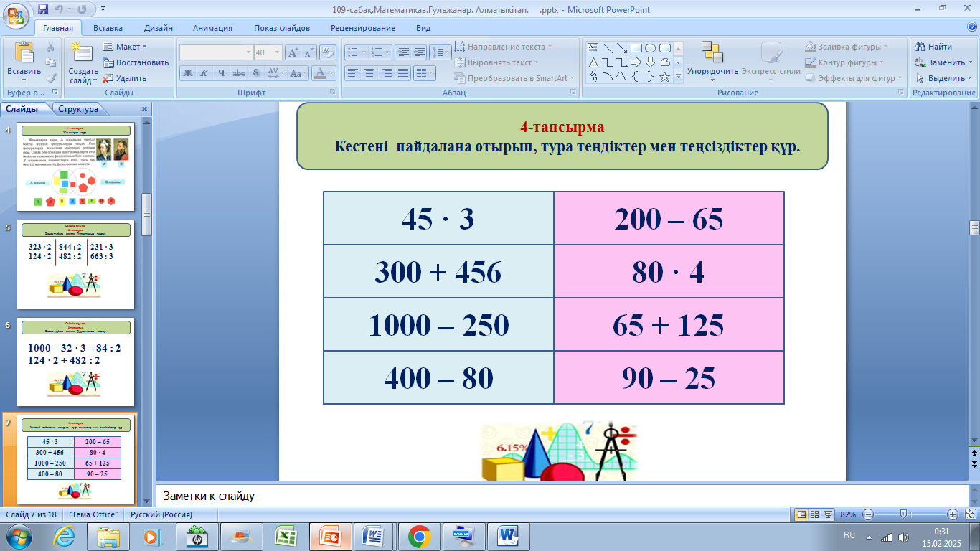Pick the star shape in shapes gallery
This screenshot has width=980, height=551.
(x=665, y=77)
